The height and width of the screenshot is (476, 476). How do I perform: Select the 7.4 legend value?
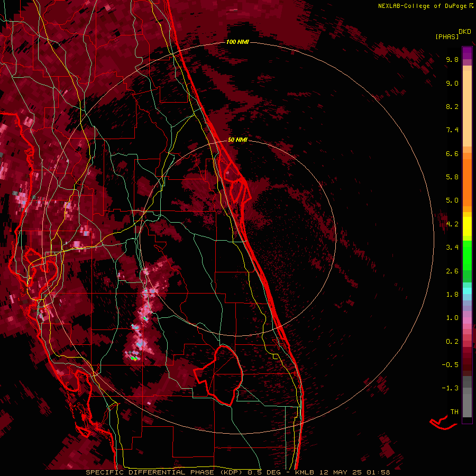pos(452,130)
